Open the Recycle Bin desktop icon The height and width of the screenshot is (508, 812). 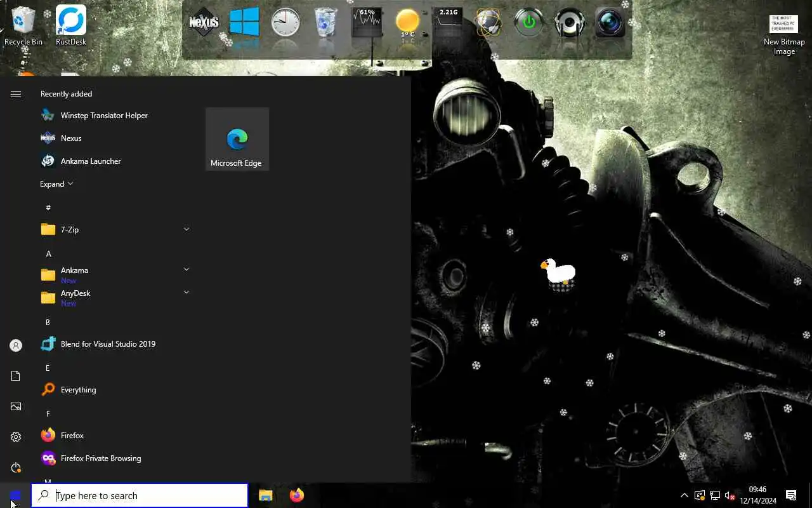[x=23, y=26]
